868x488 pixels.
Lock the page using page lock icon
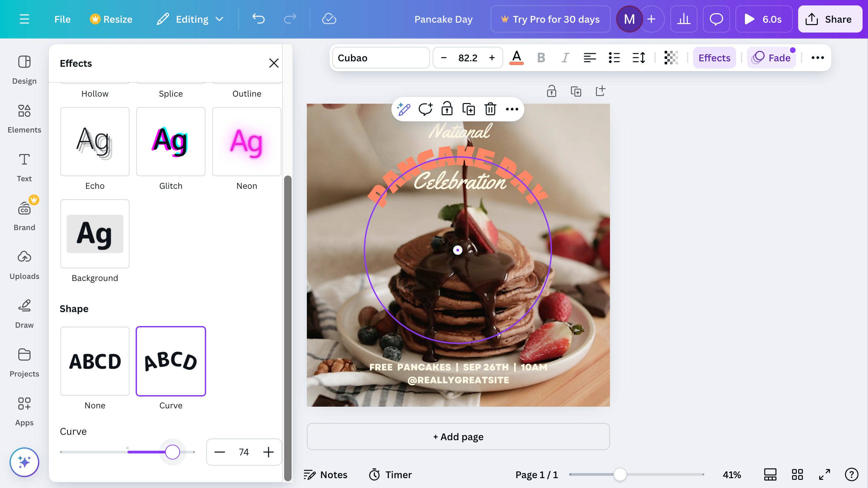click(x=552, y=91)
